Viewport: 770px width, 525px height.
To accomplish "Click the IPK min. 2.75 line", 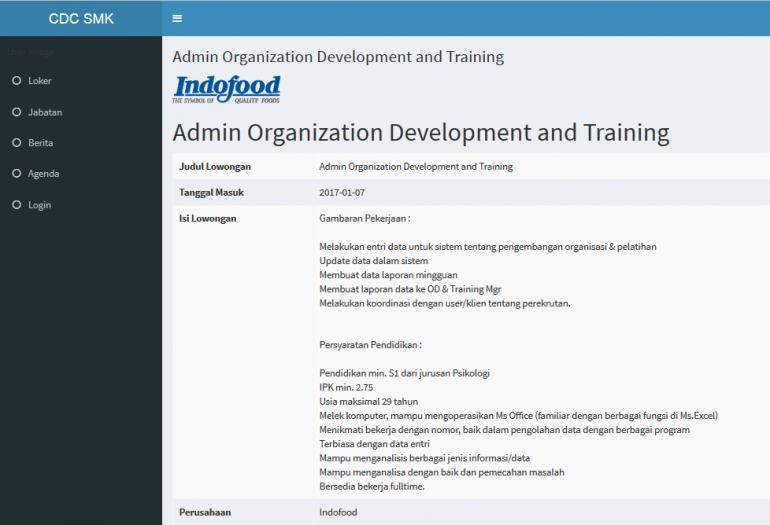I will coord(346,387).
